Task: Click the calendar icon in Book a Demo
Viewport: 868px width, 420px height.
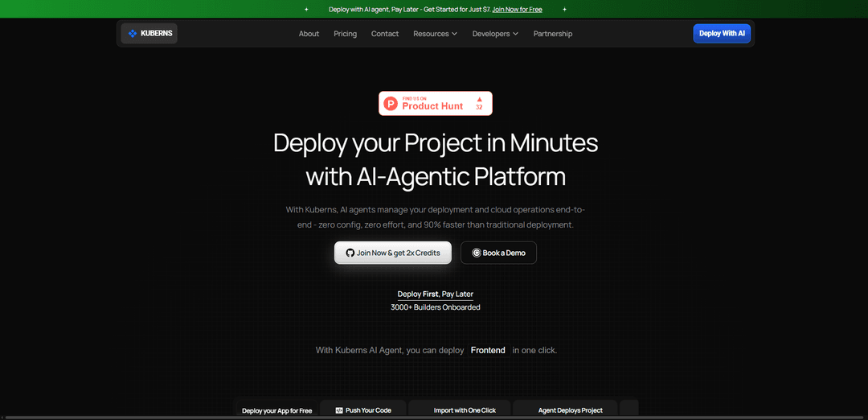Action: (476, 253)
